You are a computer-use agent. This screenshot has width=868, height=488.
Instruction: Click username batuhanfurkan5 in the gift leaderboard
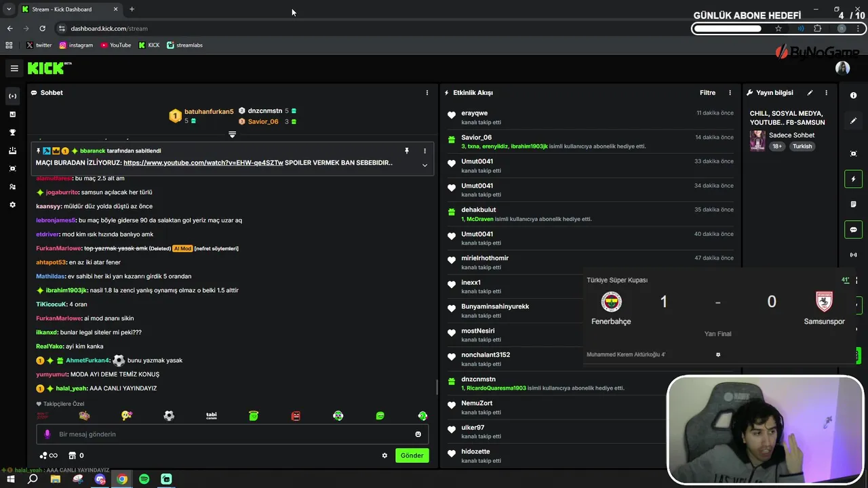pos(209,111)
